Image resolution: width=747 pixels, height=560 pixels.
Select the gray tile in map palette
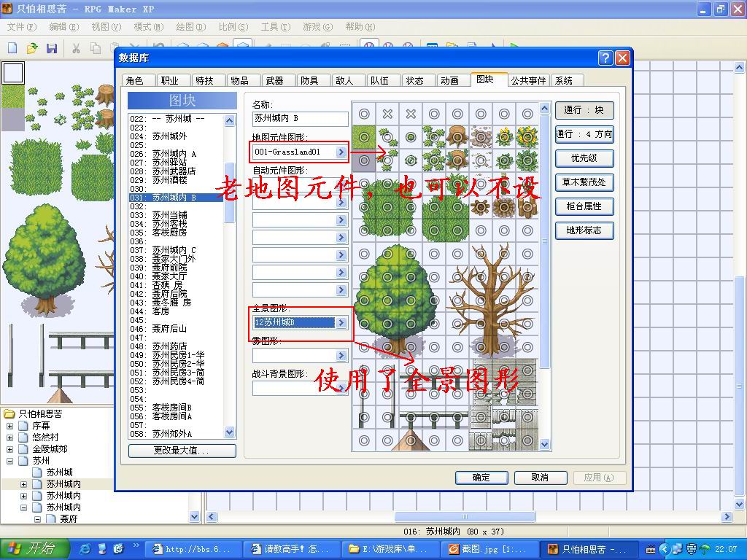click(x=13, y=119)
